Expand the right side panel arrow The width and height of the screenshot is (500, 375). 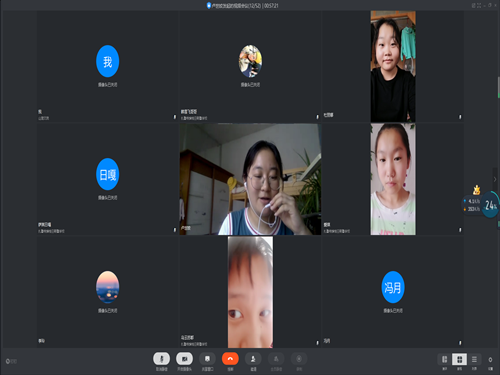[495, 179]
